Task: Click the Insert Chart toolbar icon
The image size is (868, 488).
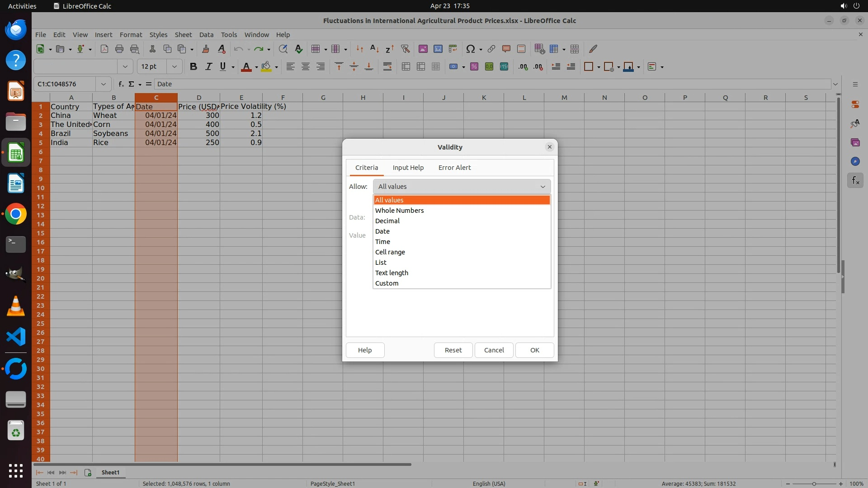Action: tap(438, 49)
